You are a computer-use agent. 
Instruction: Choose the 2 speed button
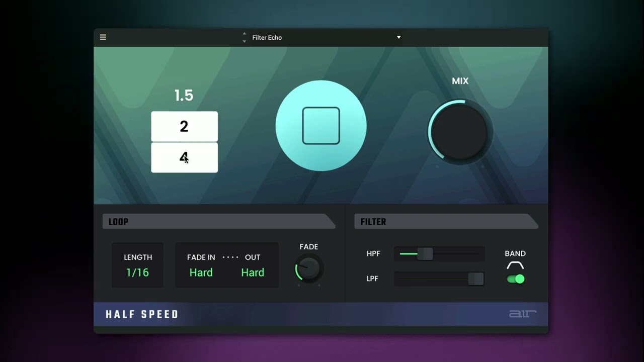point(185,126)
